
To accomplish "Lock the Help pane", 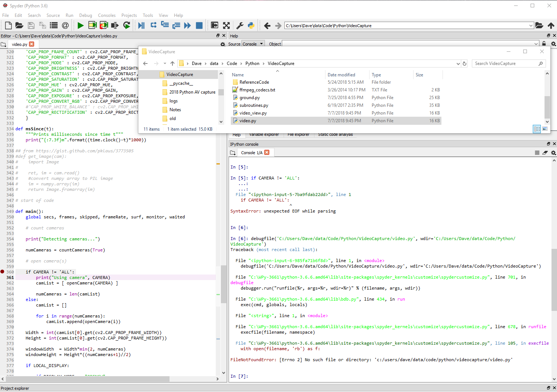I will (x=543, y=43).
